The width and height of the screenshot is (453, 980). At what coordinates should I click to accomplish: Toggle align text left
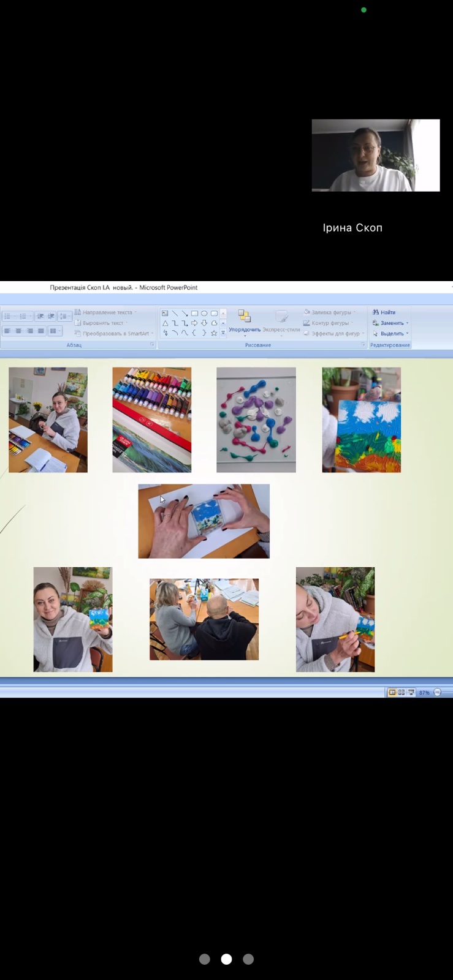coord(7,331)
